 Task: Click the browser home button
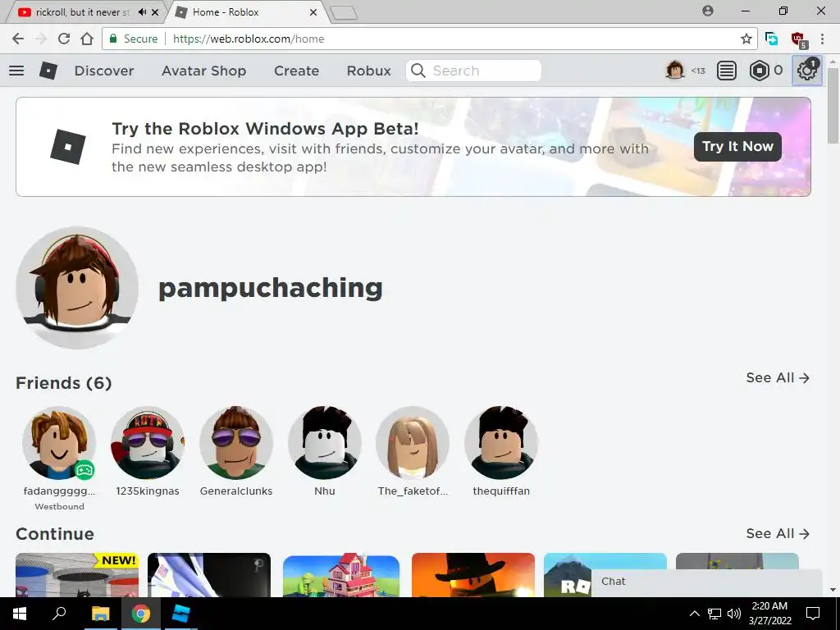[x=87, y=39]
